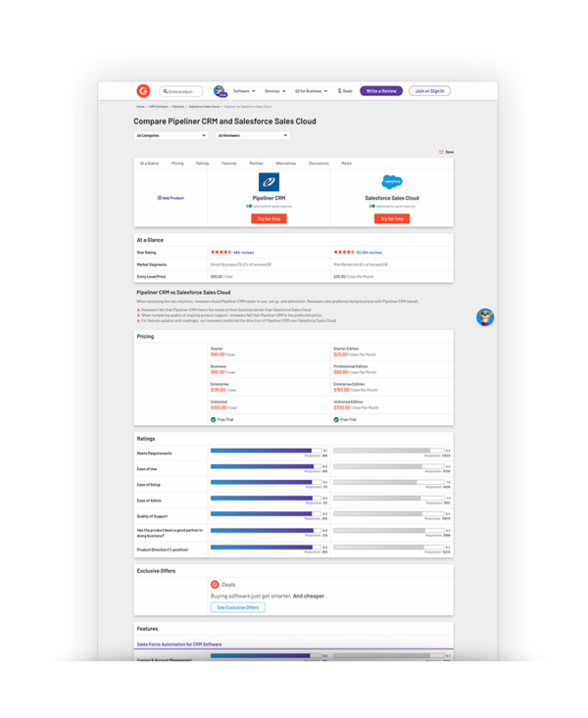Viewport: 588px width, 718px height.
Task: Click the floating chat mascot icon
Action: tap(485, 316)
